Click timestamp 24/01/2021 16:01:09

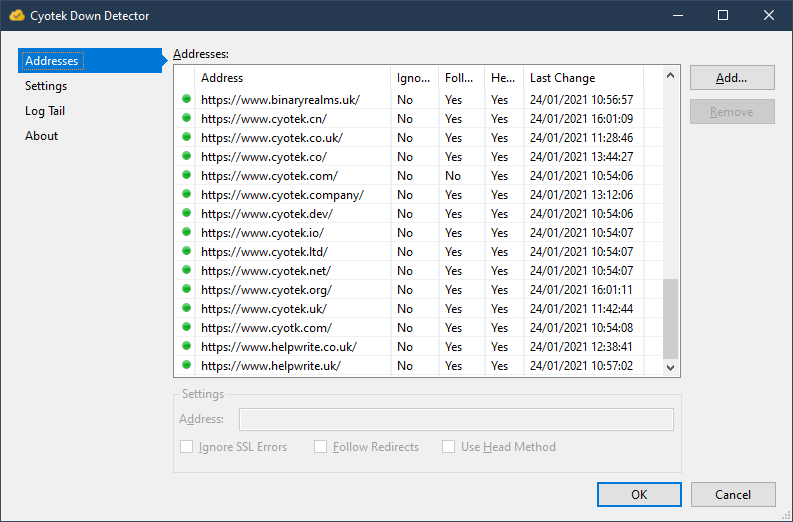[x=582, y=119]
